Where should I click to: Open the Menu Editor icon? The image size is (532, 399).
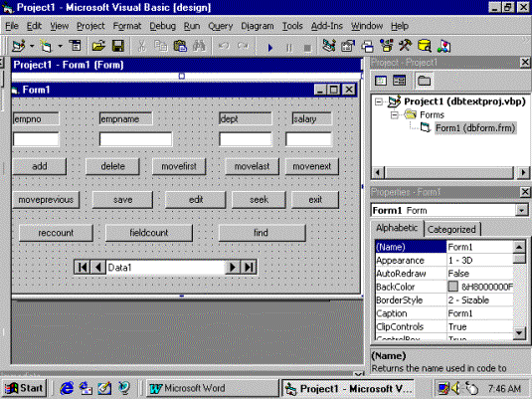75,45
